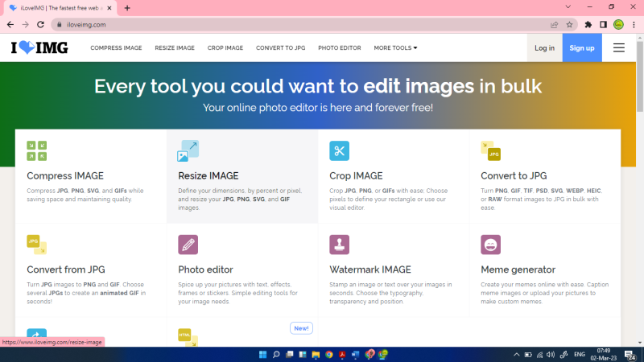Open the Watermark IMAGE card title
The height and width of the screenshot is (362, 644).
coord(370,269)
